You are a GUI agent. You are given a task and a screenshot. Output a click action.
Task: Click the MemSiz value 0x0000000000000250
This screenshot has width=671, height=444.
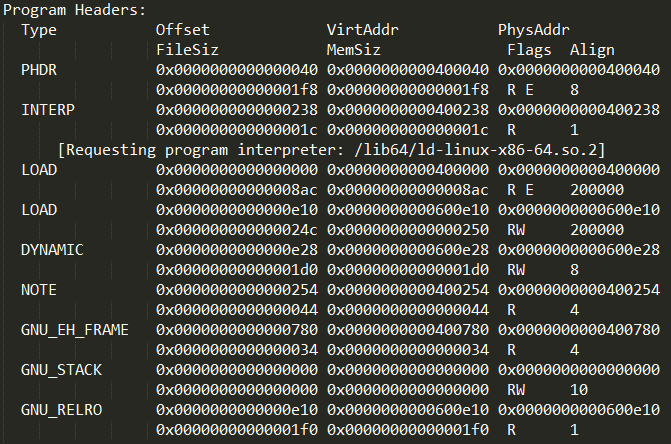(408, 230)
